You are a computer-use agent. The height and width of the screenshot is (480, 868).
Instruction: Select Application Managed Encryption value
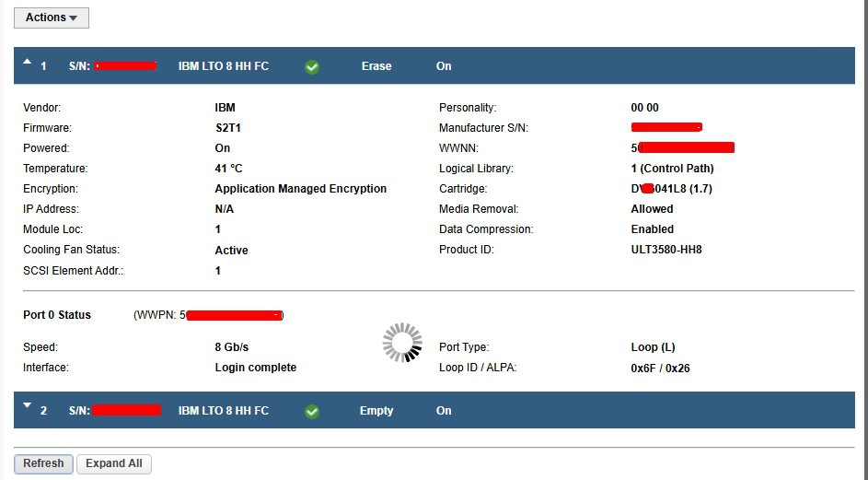click(x=301, y=189)
